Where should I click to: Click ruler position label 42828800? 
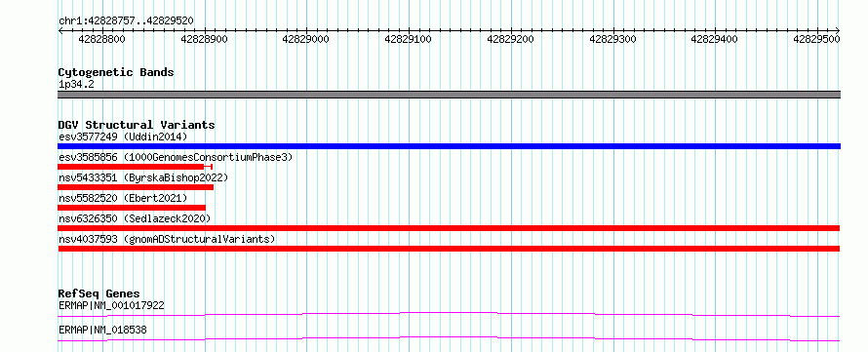pos(101,39)
